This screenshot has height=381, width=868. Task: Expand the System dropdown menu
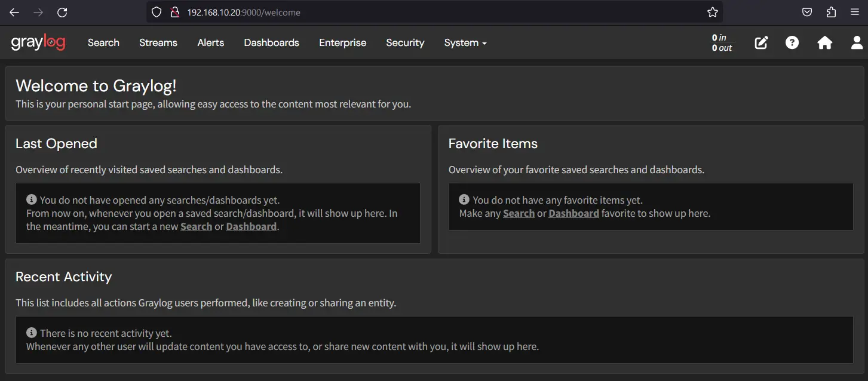[x=465, y=42]
